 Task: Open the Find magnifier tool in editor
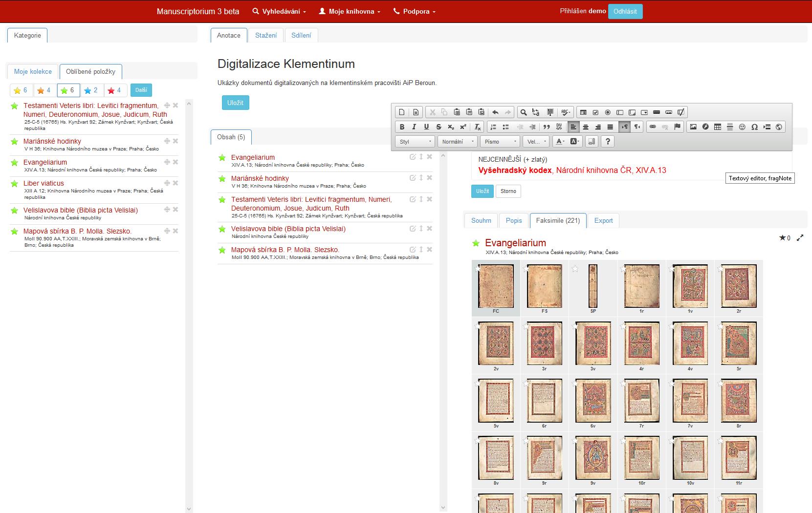(x=524, y=112)
